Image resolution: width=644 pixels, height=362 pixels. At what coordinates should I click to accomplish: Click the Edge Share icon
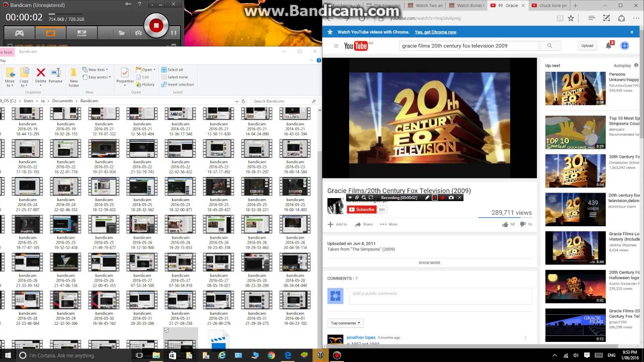[621, 18]
